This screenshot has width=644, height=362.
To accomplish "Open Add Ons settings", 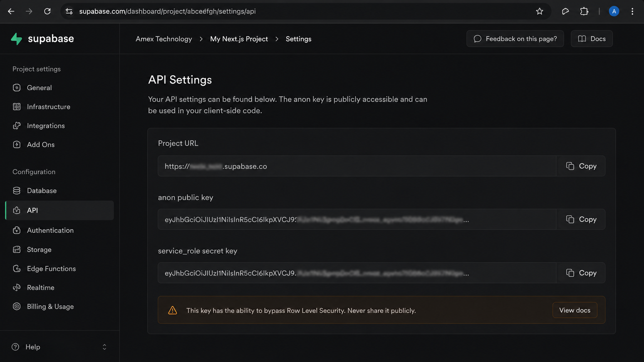I will (59, 145).
